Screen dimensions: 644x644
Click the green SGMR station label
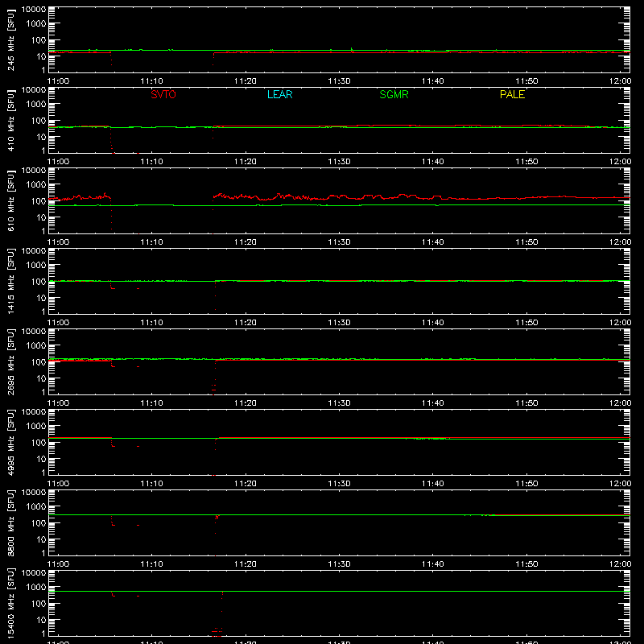click(x=394, y=94)
